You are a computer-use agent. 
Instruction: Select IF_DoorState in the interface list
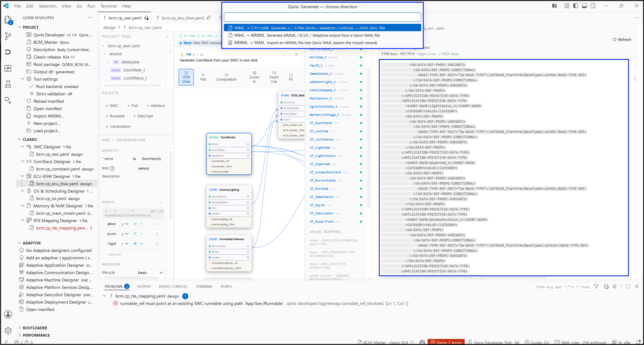coord(320,123)
